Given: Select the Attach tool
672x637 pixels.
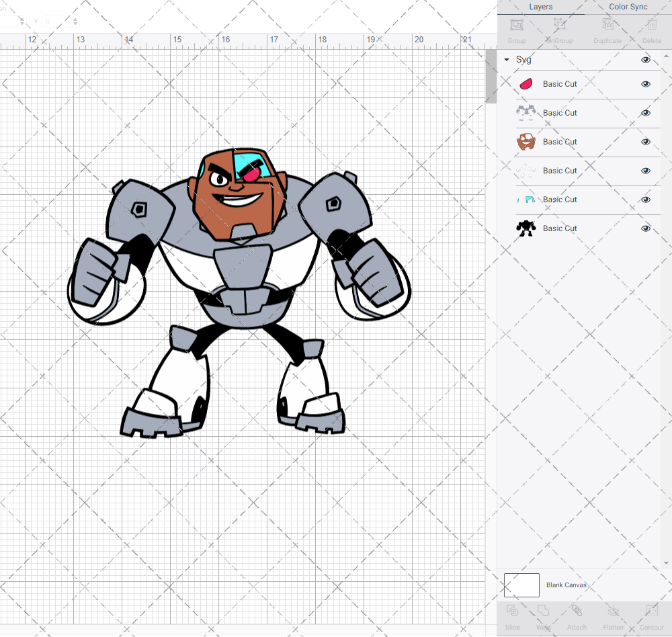Looking at the screenshot, I should click(577, 610).
